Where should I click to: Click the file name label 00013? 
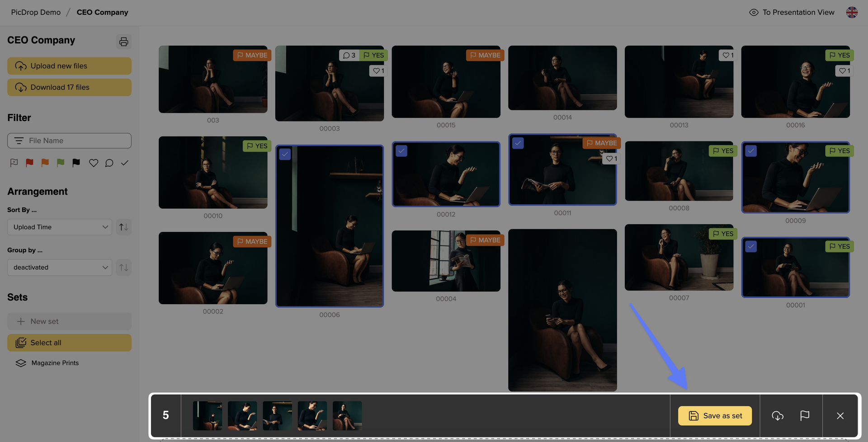pos(679,125)
